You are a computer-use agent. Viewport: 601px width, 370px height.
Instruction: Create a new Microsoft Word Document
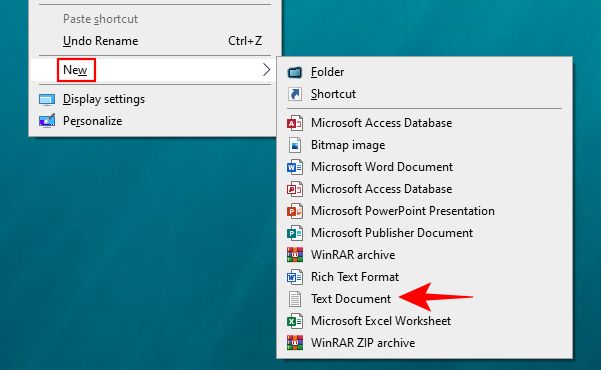pos(382,167)
